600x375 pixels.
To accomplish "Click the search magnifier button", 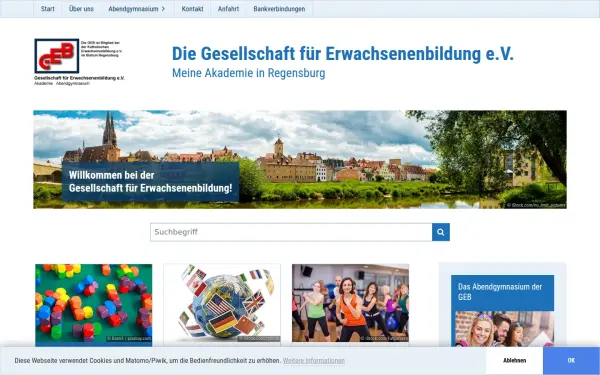I will pyautogui.click(x=441, y=232).
